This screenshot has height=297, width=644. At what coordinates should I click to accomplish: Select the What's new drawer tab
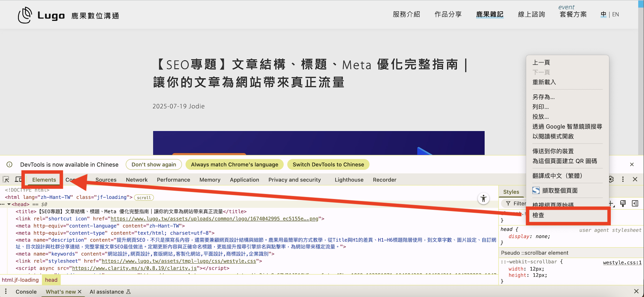click(61, 292)
